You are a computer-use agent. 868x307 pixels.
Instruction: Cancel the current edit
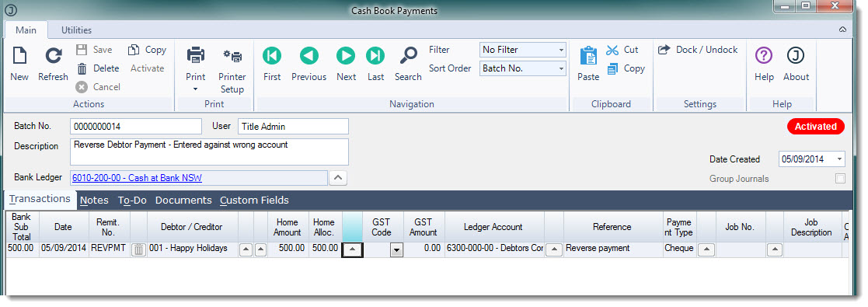click(x=99, y=87)
